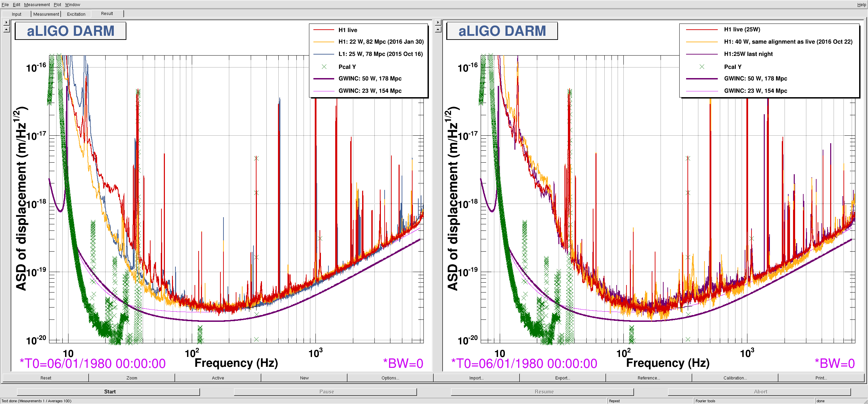Click the up-arrow button beside the right plot
Screen dimensions: 868x404
438,29
